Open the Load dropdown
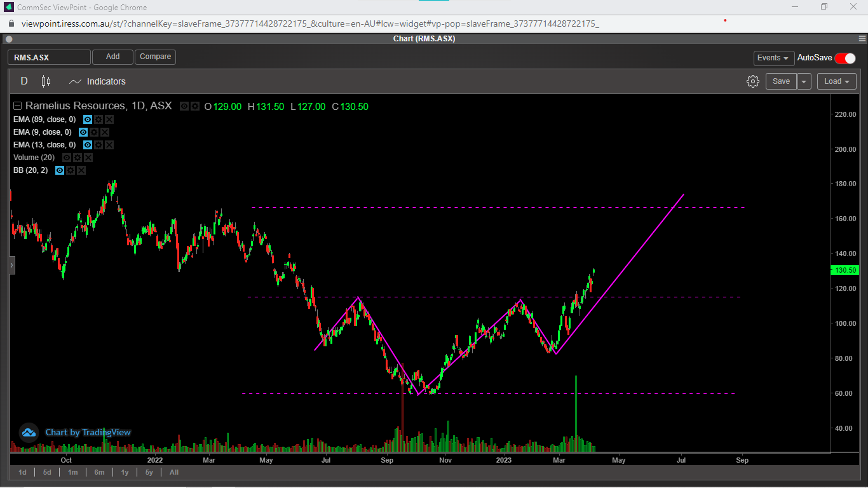The height and width of the screenshot is (488, 868). (x=836, y=81)
